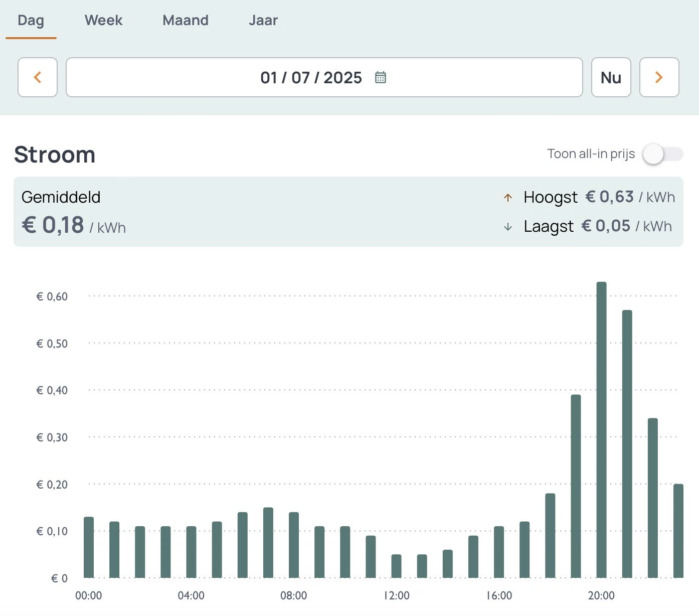Viewport: 699px width, 616px height.
Task: Reselect the Dag tab
Action: coord(31,20)
